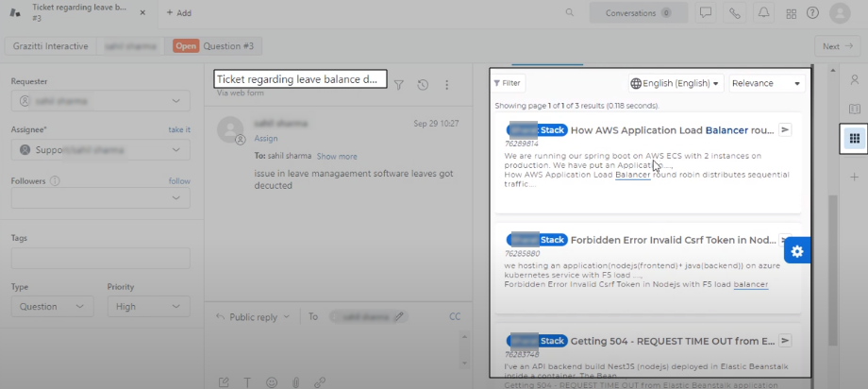Click result ID 76285880
Image resolution: width=868 pixels, height=389 pixels.
click(x=522, y=254)
